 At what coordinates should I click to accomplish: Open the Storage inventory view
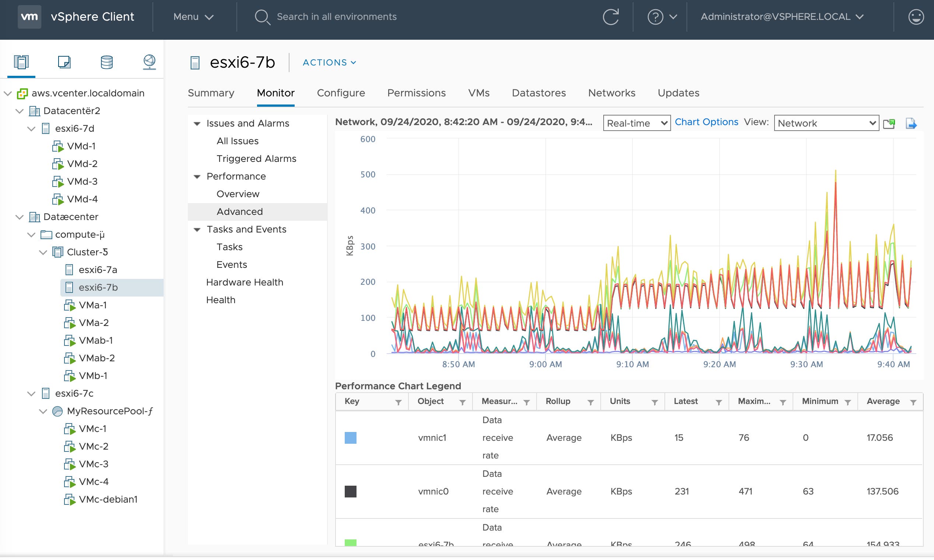pos(107,62)
